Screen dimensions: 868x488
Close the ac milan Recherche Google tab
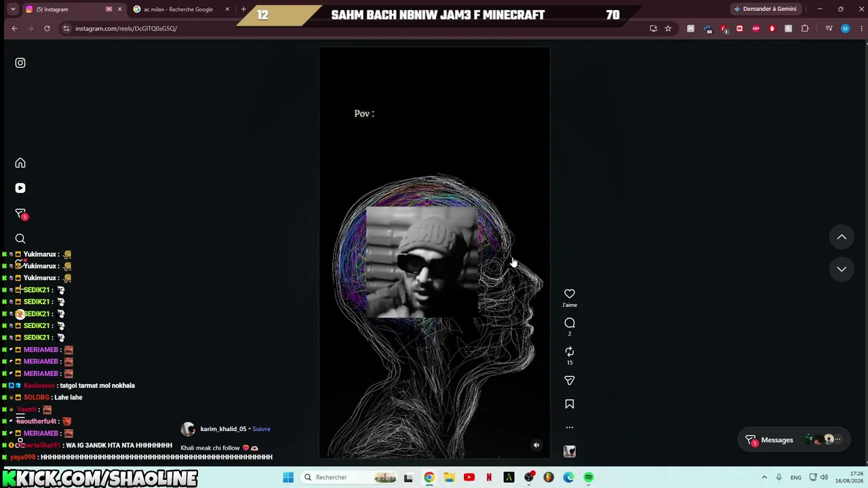[x=227, y=9]
